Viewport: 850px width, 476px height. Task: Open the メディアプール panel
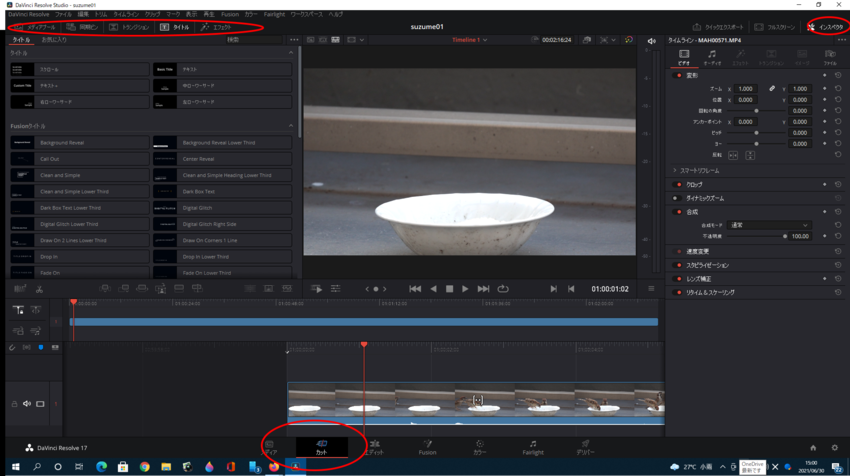[35, 27]
